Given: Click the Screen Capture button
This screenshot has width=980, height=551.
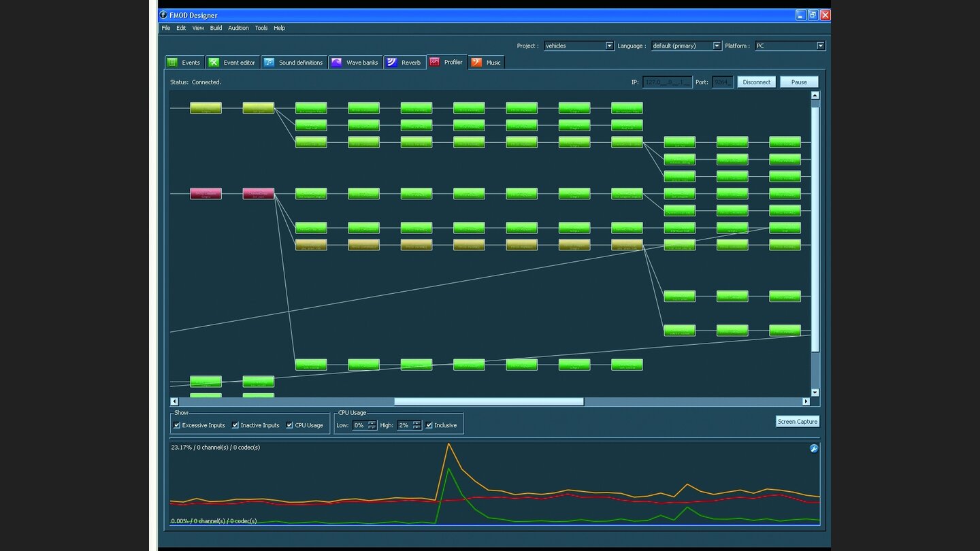Looking at the screenshot, I should coord(798,421).
